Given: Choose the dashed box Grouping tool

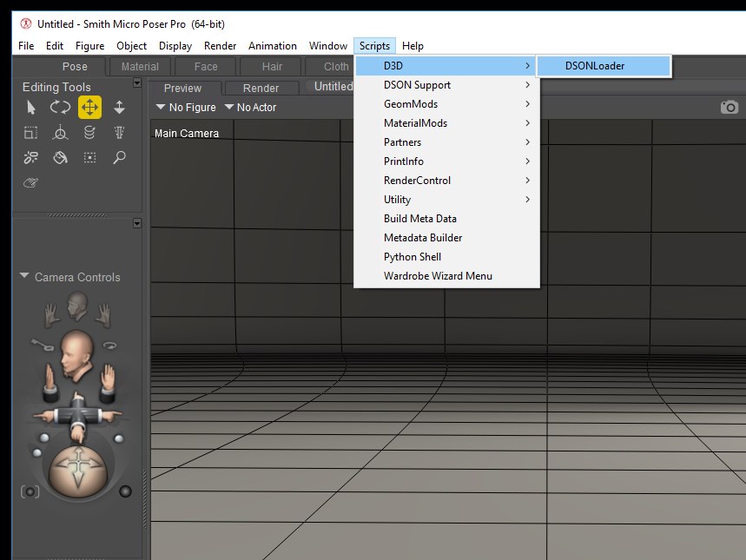Looking at the screenshot, I should click(x=90, y=157).
